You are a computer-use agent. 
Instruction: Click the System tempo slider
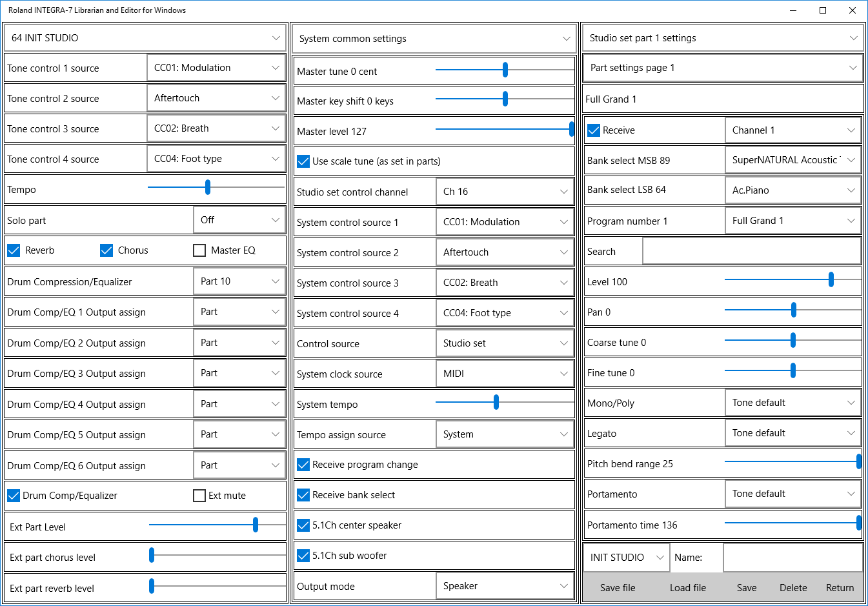click(x=505, y=402)
